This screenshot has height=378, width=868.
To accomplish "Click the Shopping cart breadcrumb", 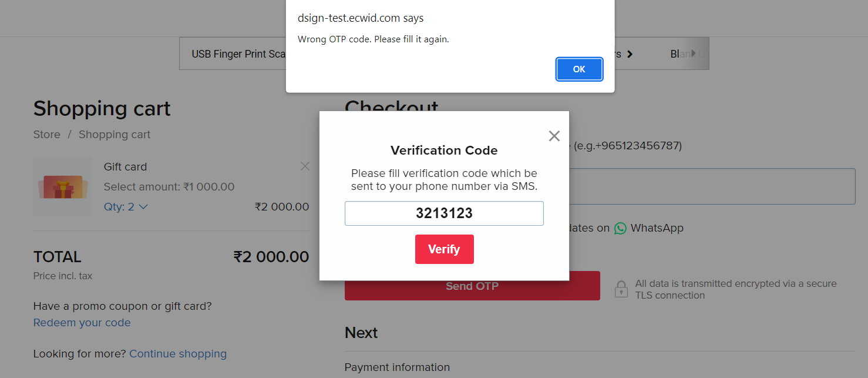I will click(115, 135).
